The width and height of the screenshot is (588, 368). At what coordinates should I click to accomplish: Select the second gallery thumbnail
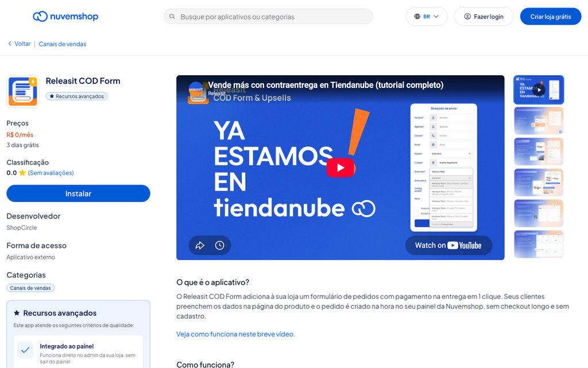(539, 121)
